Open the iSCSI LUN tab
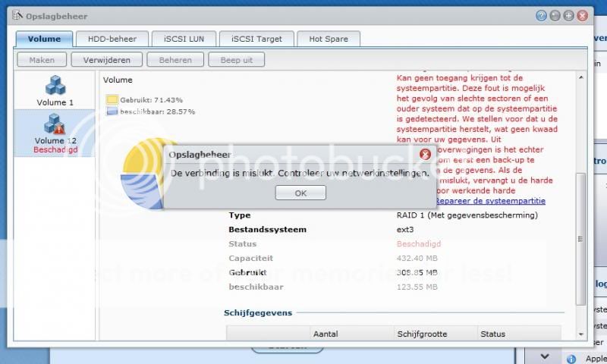Viewport: 607px width, 364px height. click(179, 39)
